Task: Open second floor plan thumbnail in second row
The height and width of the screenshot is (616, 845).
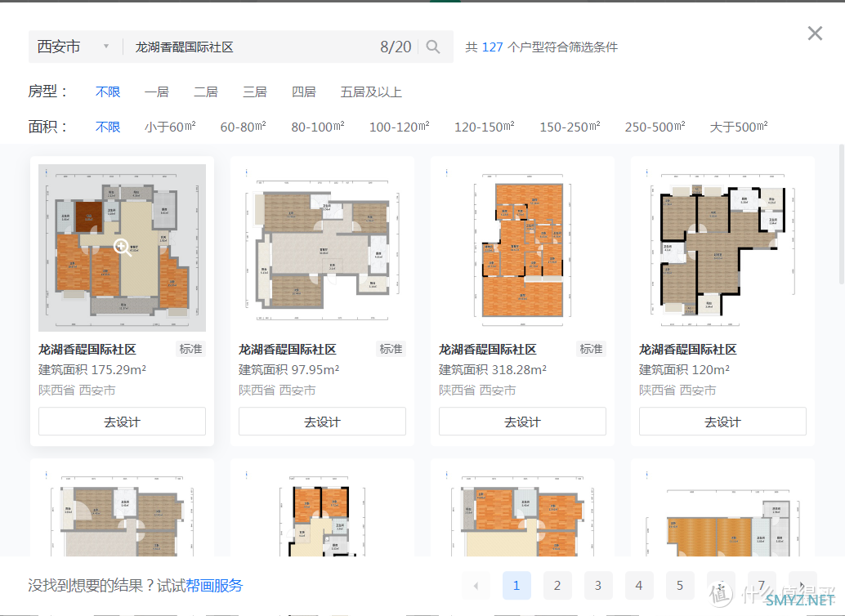Action: click(x=322, y=511)
